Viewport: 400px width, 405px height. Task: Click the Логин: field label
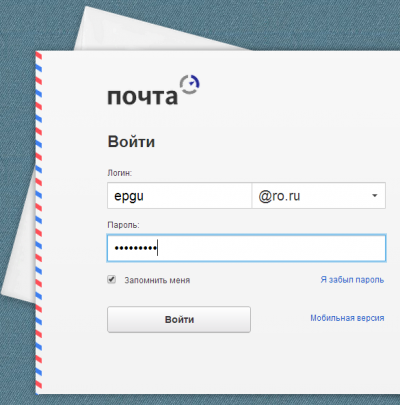120,173
